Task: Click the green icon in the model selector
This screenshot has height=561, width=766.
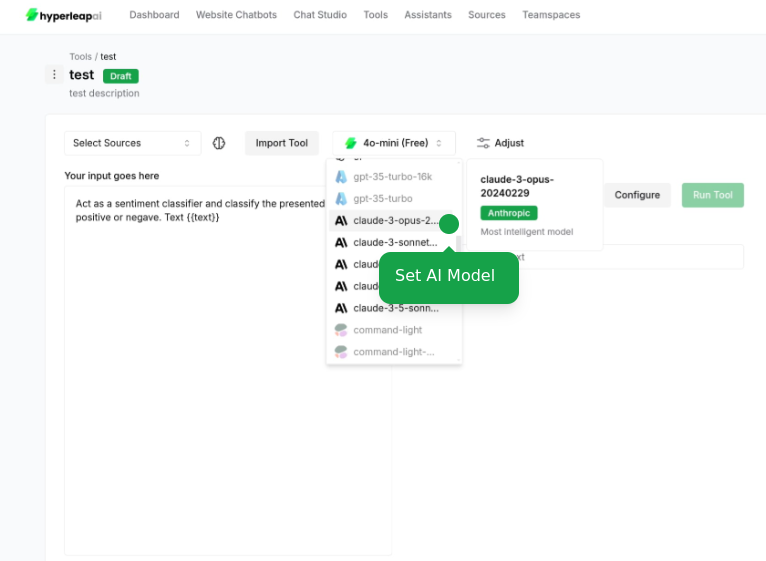Action: pos(351,143)
